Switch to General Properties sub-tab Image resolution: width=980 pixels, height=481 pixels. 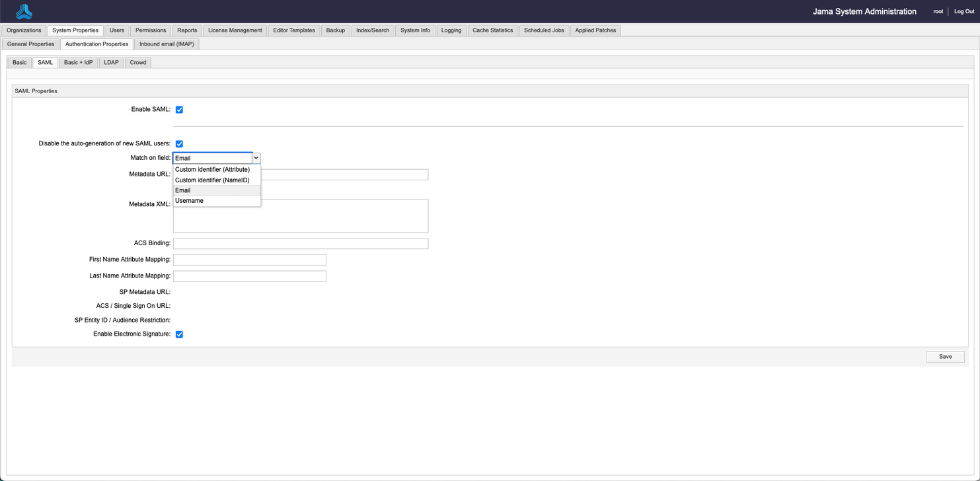[x=30, y=44]
